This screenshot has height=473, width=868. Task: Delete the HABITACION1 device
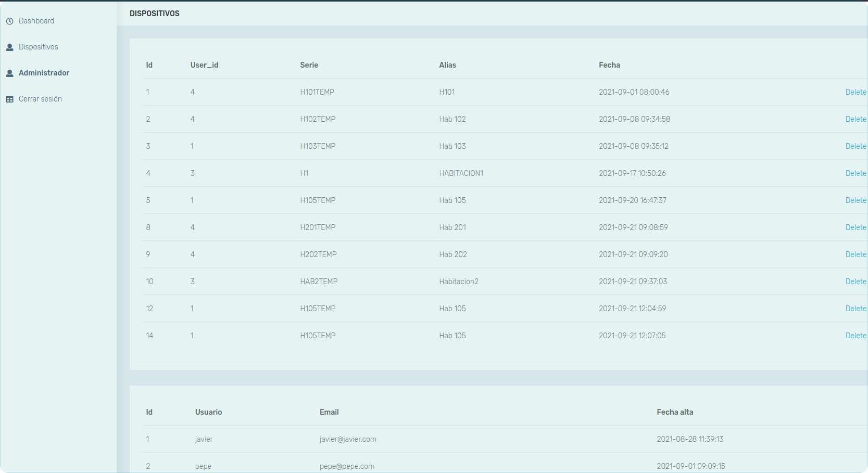[856, 173]
